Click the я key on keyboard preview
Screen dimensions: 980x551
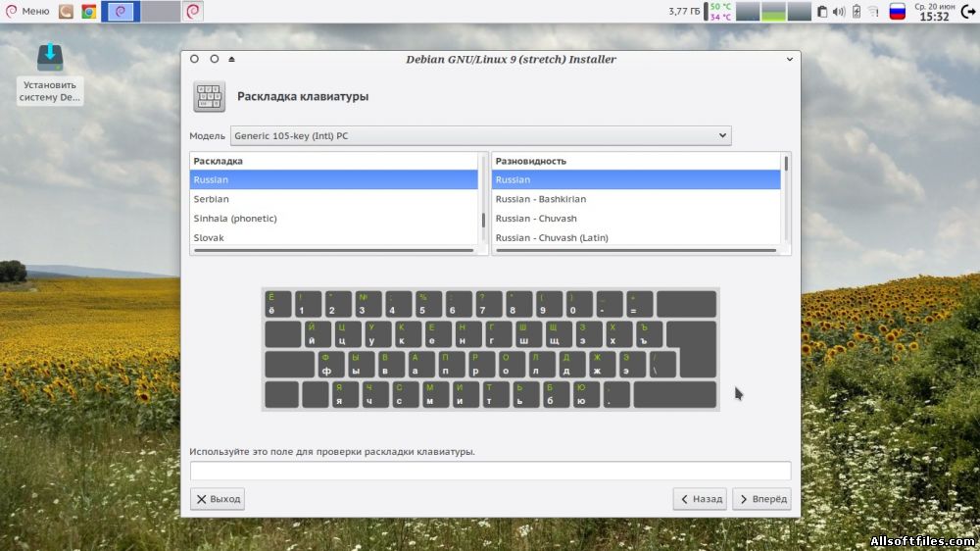[345, 395]
